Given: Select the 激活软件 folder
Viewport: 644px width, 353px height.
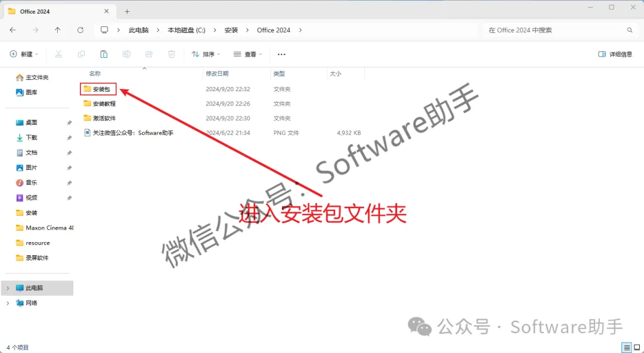Looking at the screenshot, I should point(100,118).
